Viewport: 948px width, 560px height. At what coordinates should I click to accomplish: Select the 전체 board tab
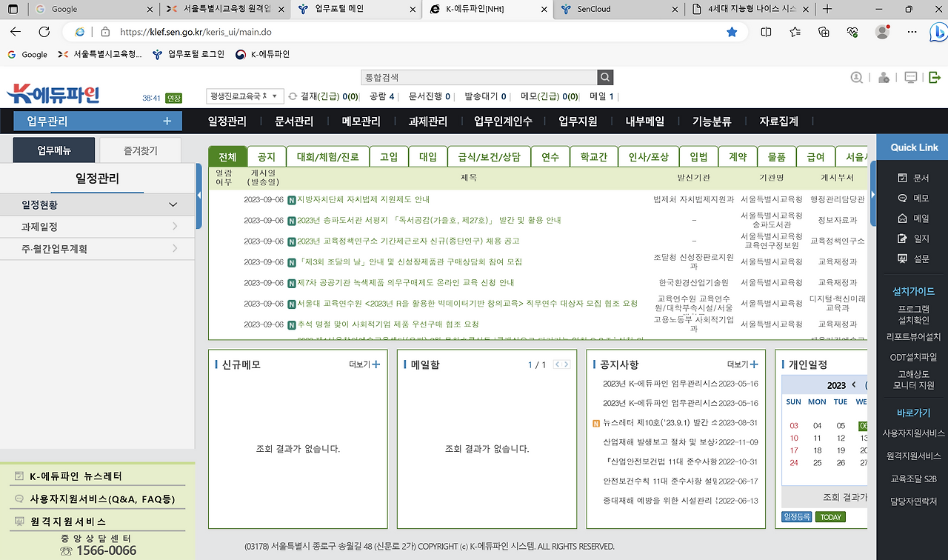point(227,157)
